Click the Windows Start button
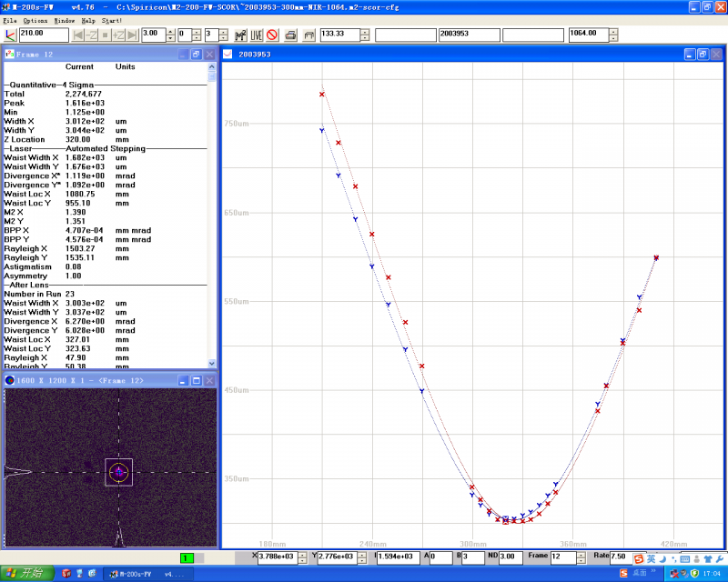The width and height of the screenshot is (728, 582). pyautogui.click(x=25, y=573)
